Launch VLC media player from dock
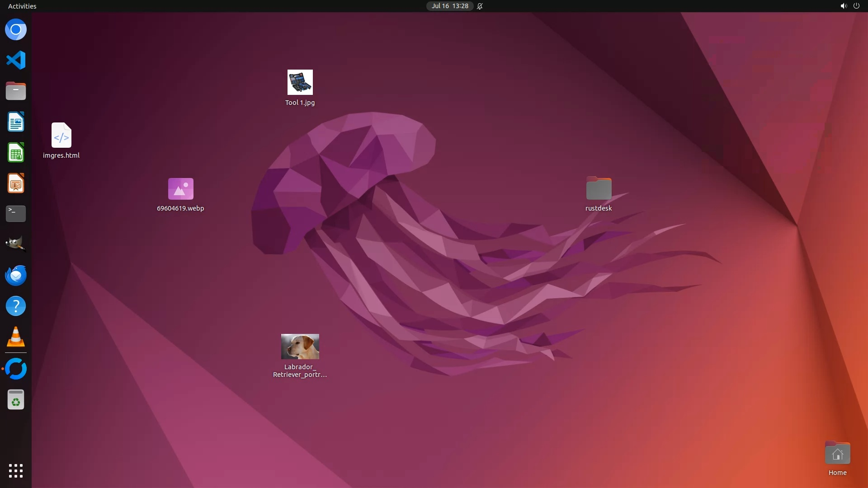 pyautogui.click(x=16, y=337)
